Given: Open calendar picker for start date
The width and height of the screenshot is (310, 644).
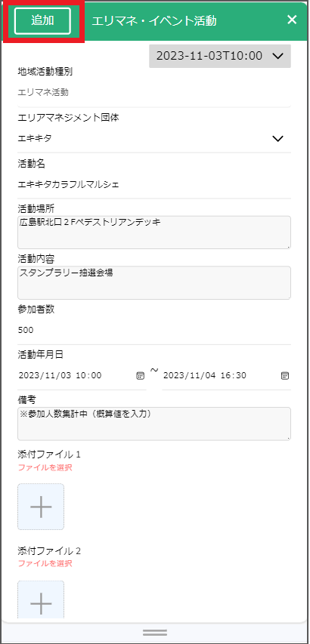Looking at the screenshot, I should coord(140,375).
